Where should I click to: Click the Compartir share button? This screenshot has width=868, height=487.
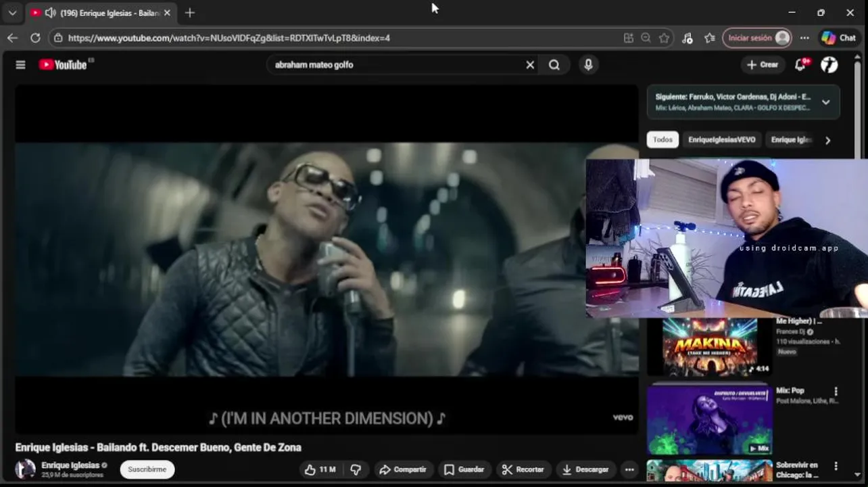coord(403,469)
